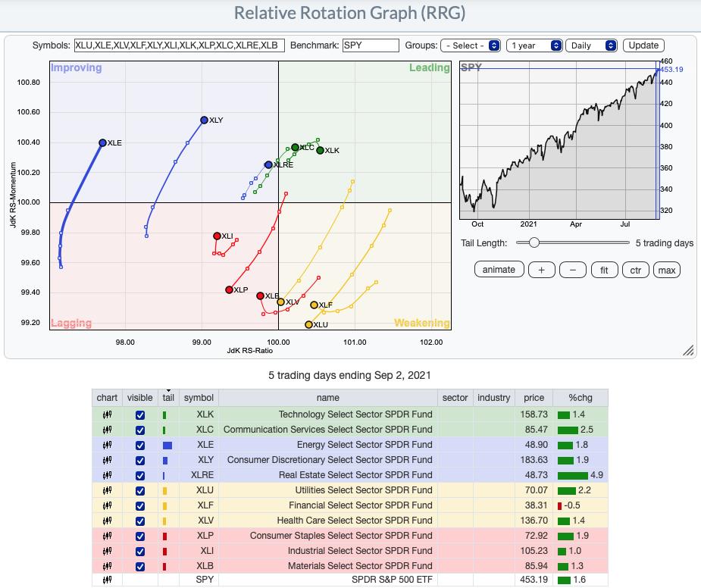Sort table by visible column

(x=140, y=398)
